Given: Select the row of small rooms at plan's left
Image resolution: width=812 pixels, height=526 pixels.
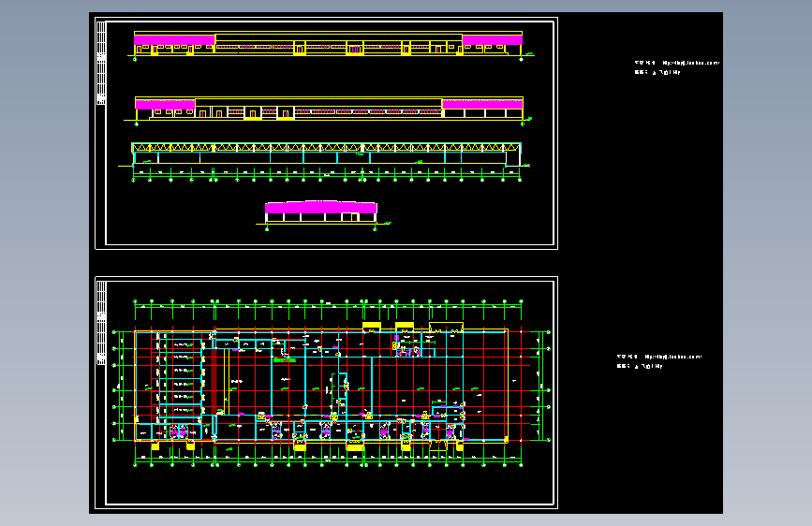Looking at the screenshot, I should [x=180, y=377].
